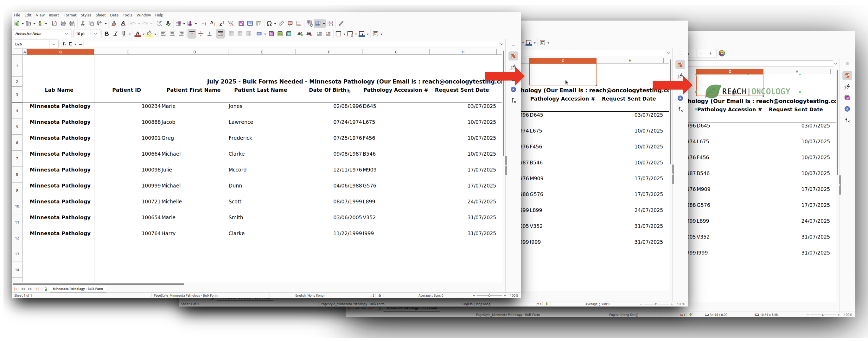Screen dimensions: 868x341
Task: Open Find & Replace icon
Action: tap(159, 23)
